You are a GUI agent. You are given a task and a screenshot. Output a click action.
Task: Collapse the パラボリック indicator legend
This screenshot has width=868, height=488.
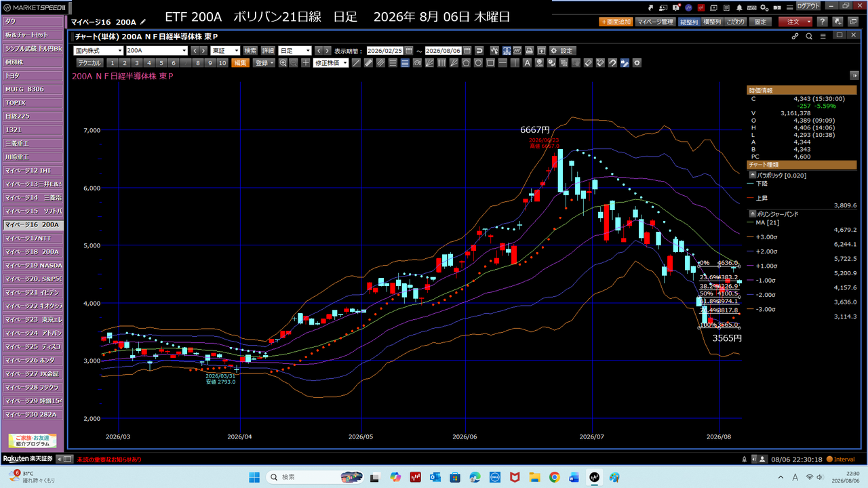click(x=752, y=175)
